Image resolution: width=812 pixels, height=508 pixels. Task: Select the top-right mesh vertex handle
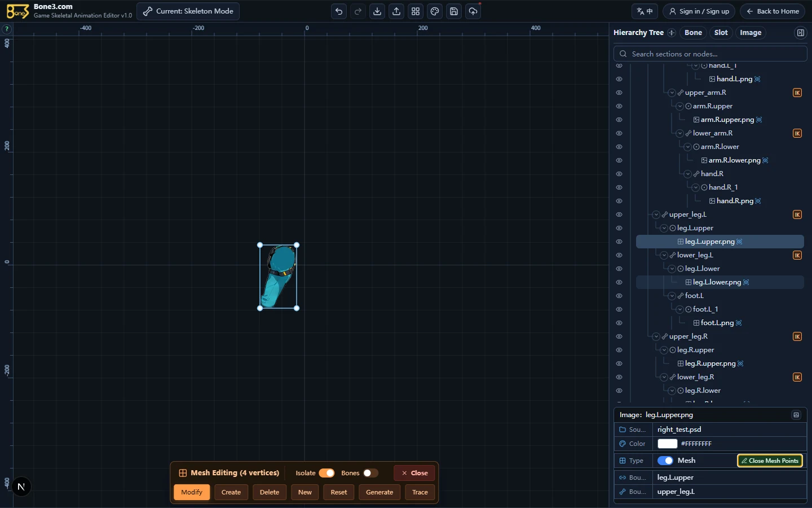click(297, 245)
